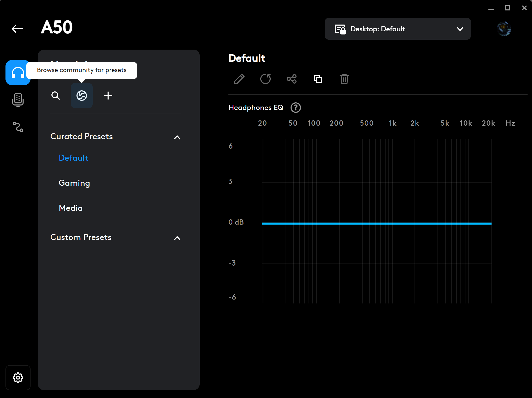Screen dimensions: 532x398
Task: Maximize the window
Action: point(508,8)
